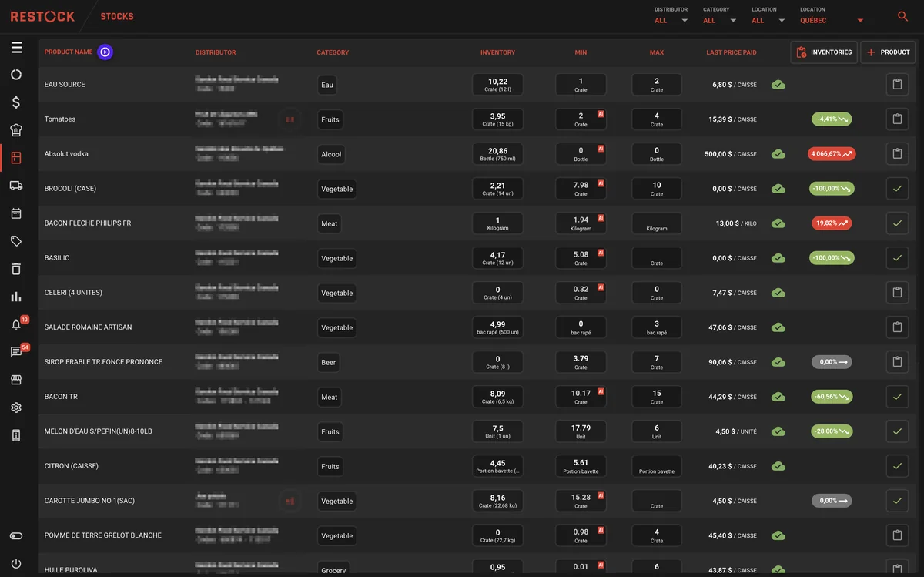Open the Location QUÉBEC dropdown
924x577 pixels.
pyautogui.click(x=832, y=21)
